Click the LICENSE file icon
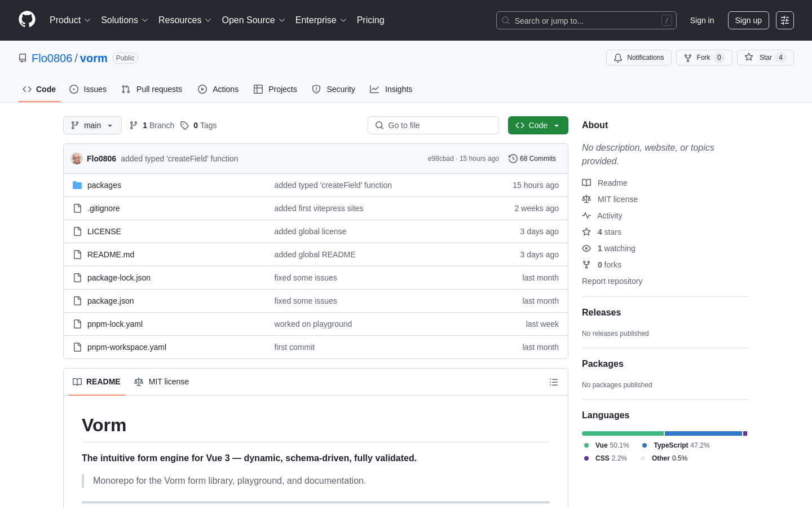The width and height of the screenshot is (812, 508). point(77,231)
